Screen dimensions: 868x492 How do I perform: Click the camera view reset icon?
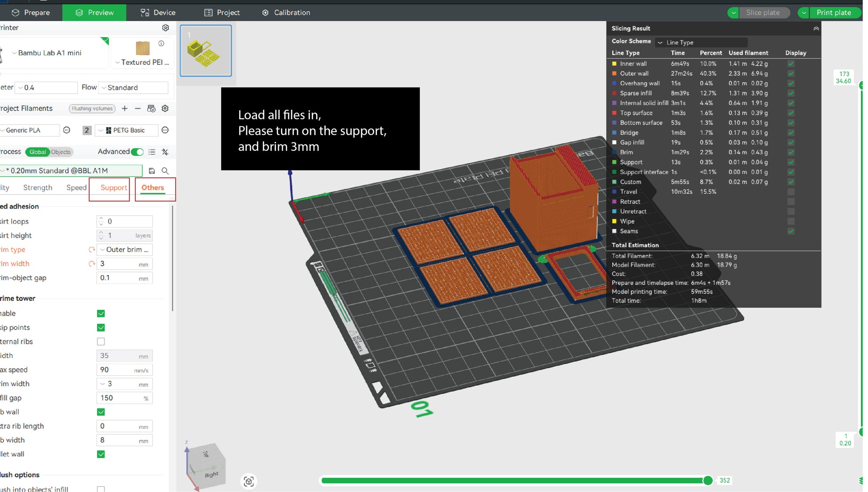point(248,481)
